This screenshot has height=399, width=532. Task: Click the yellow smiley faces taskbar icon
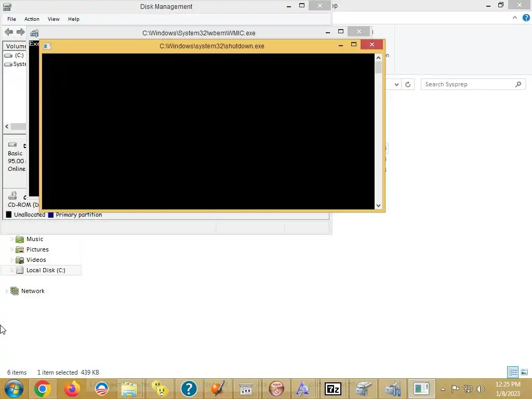coord(160,389)
